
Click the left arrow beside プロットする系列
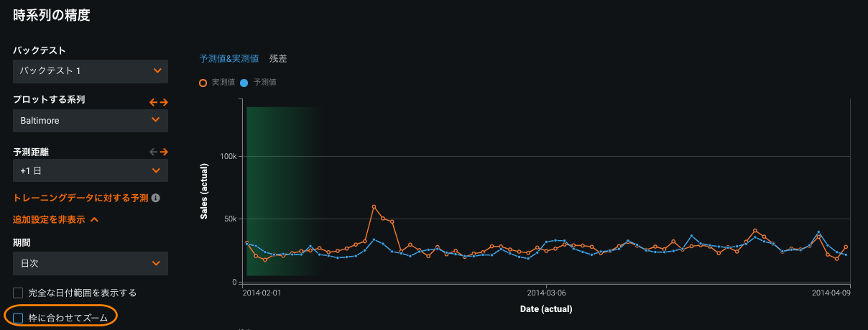pos(153,102)
